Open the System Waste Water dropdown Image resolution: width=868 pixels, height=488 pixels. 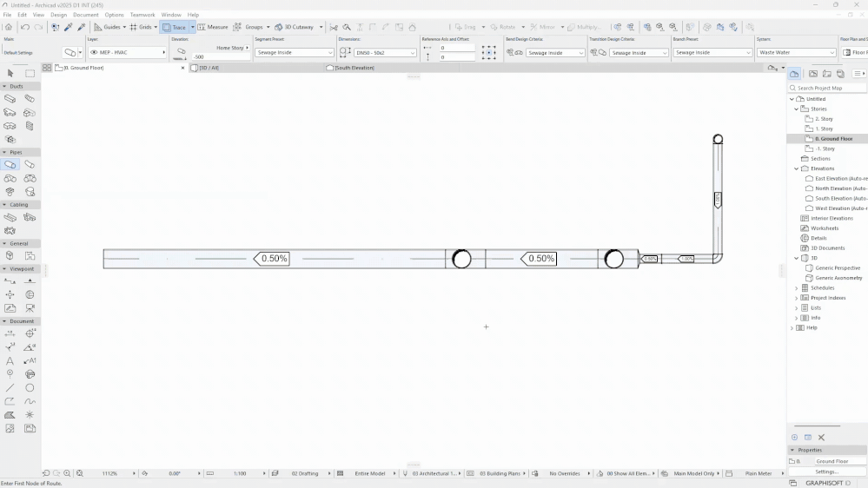[796, 53]
